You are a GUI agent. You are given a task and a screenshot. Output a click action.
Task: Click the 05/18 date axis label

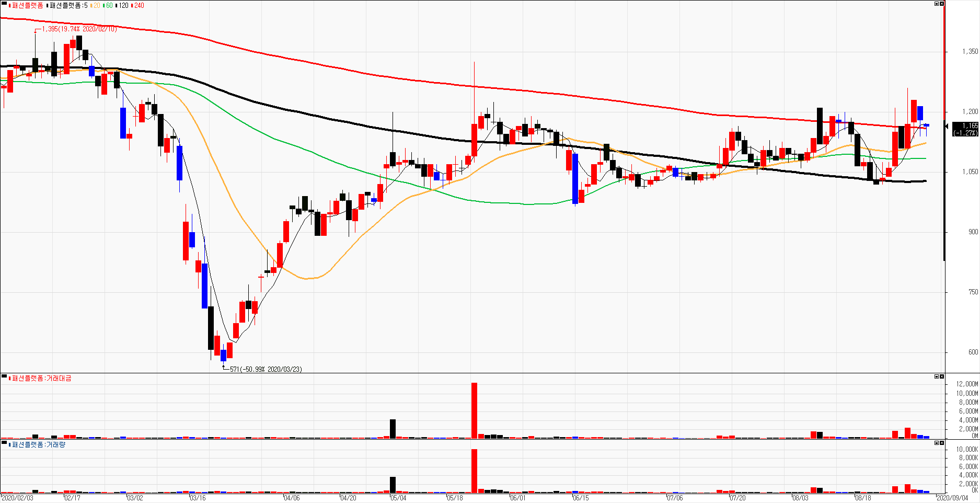click(455, 498)
